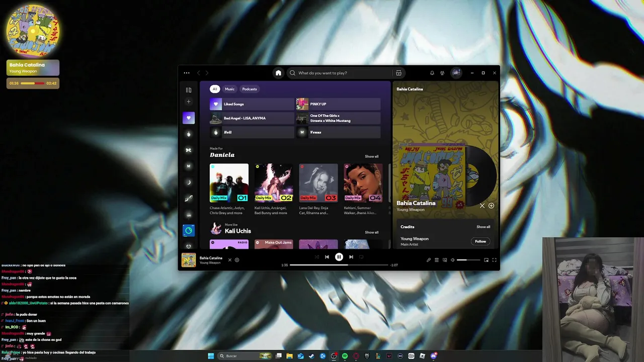This screenshot has height=362, width=644.
Task: Open One Of The Girls x Streets tile
Action: tap(338, 118)
